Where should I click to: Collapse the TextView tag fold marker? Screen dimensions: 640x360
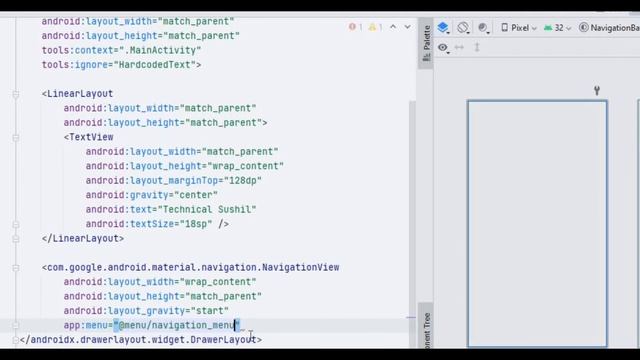click(x=16, y=138)
